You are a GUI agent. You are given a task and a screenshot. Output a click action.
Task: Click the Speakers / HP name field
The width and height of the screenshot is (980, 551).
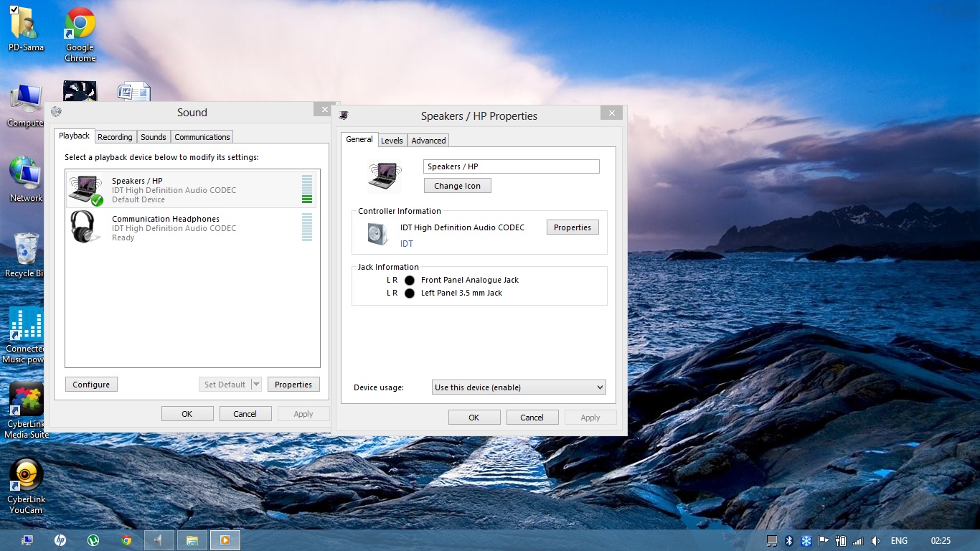tap(511, 166)
